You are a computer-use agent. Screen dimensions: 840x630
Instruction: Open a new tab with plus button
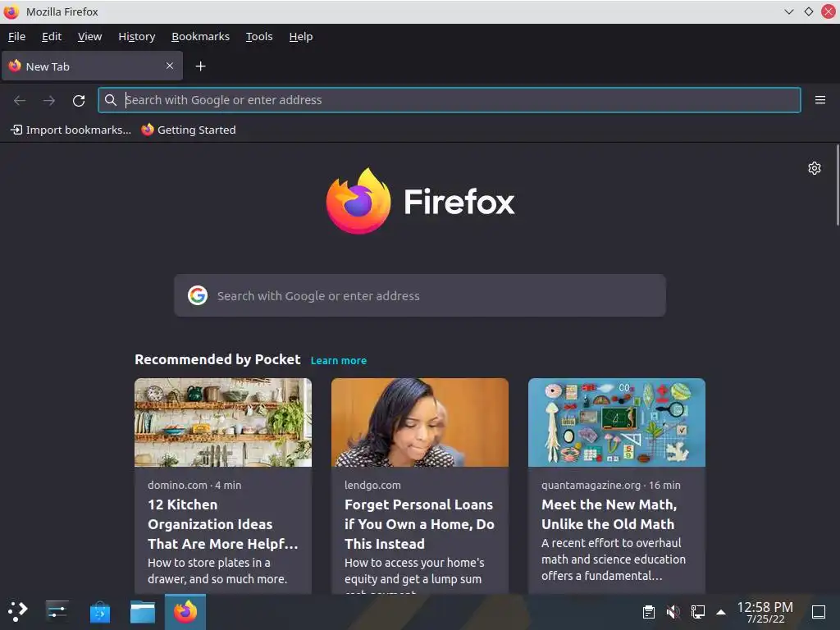click(200, 66)
